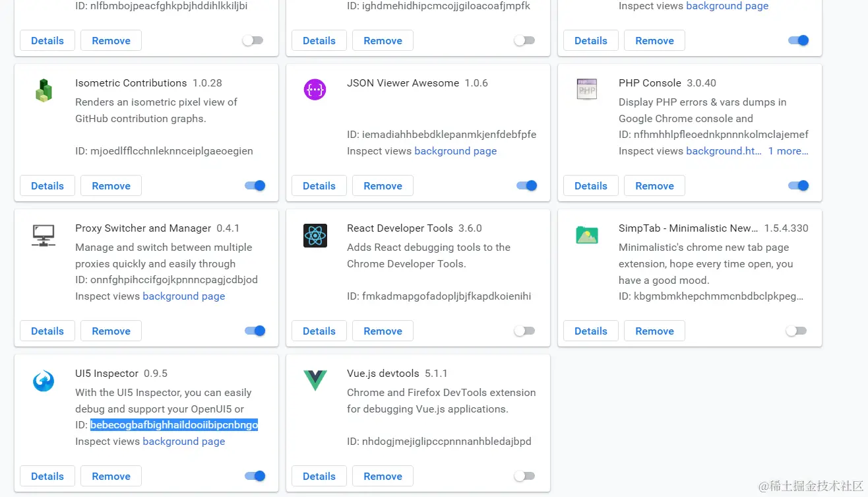868x497 pixels.
Task: Click PHP Console version number 3.0.40
Action: point(701,83)
